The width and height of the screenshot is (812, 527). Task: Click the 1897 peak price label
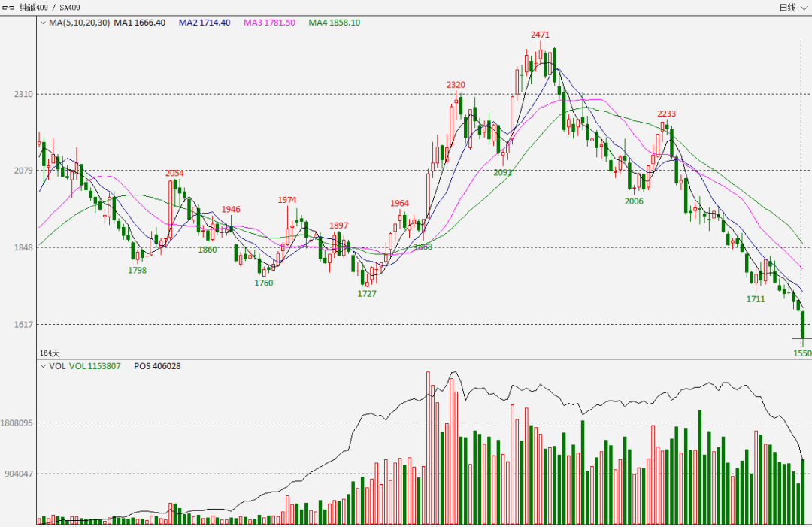338,226
